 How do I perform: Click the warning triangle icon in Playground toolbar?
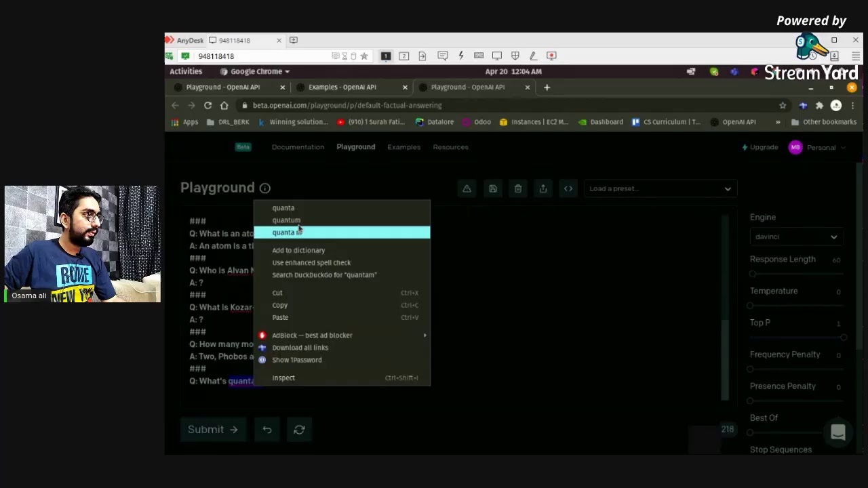467,188
